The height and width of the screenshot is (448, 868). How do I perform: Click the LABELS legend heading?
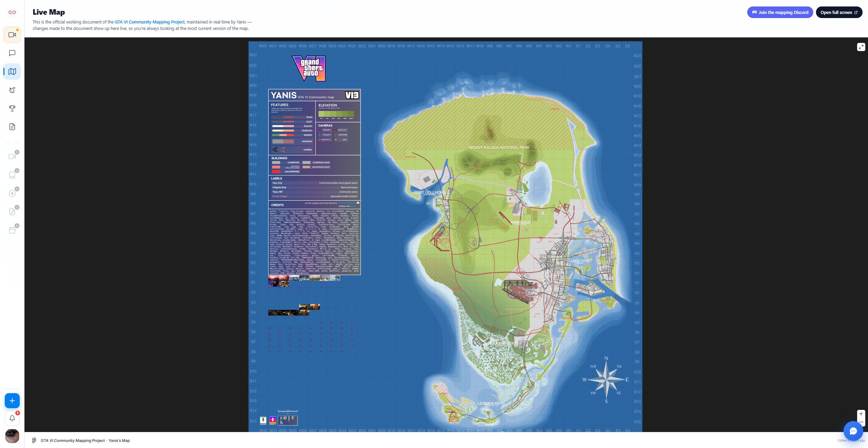coord(277,178)
